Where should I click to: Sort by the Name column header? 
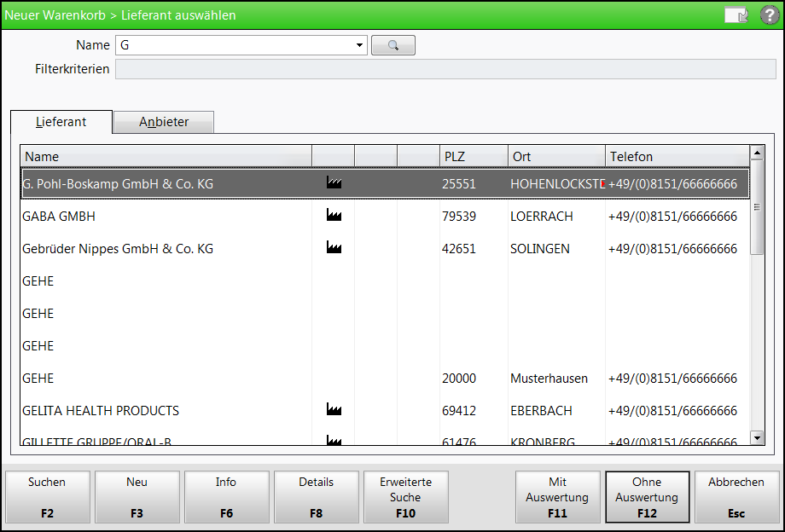tap(166, 157)
